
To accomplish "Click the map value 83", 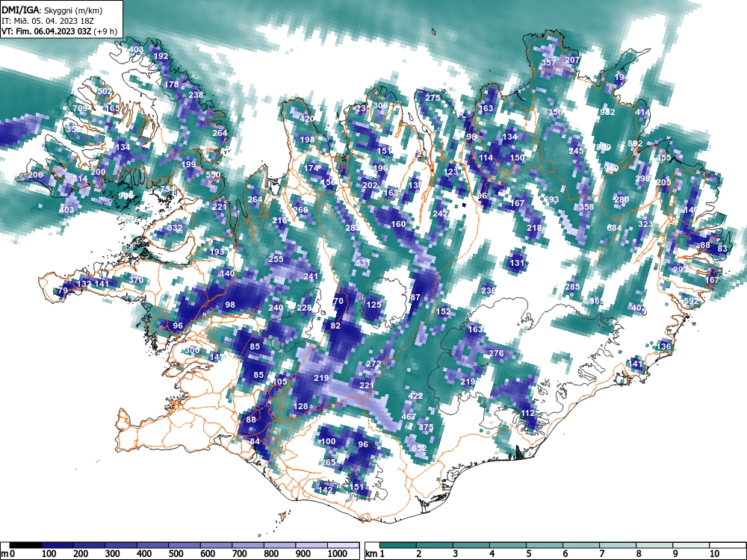I will coord(722,249).
